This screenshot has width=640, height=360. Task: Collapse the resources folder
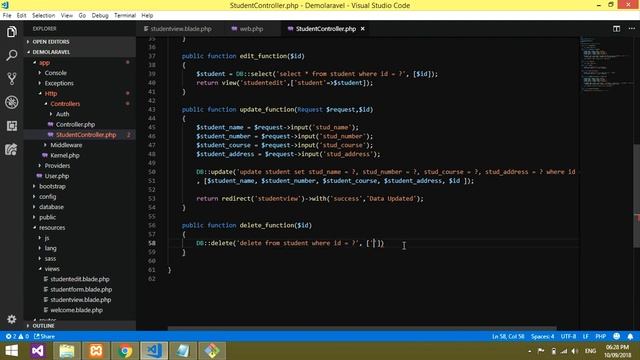pos(79,227)
